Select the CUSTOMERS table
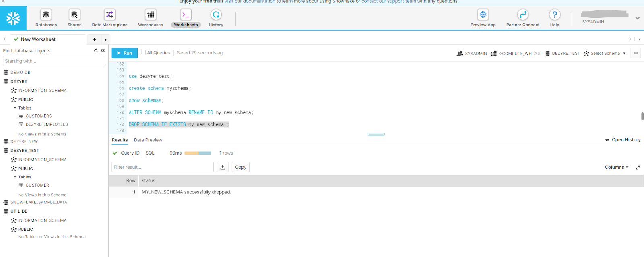Image resolution: width=644 pixels, height=257 pixels. click(39, 116)
